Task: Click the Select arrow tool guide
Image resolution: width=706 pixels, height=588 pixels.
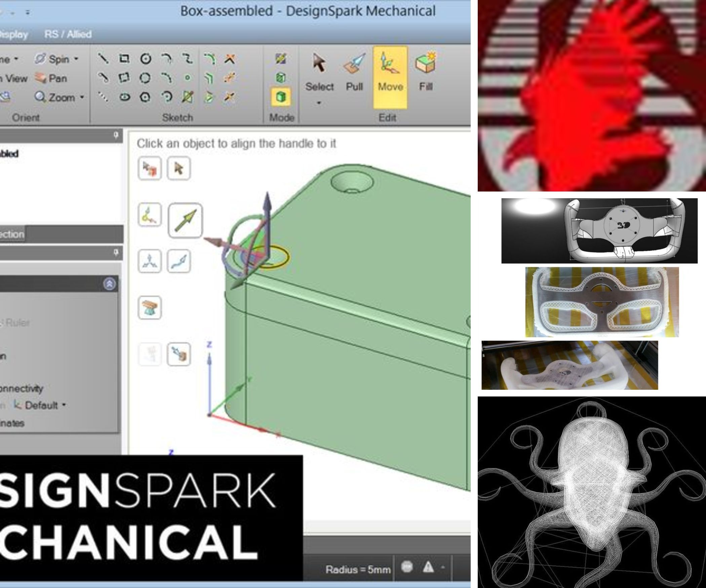Action: coord(179,168)
